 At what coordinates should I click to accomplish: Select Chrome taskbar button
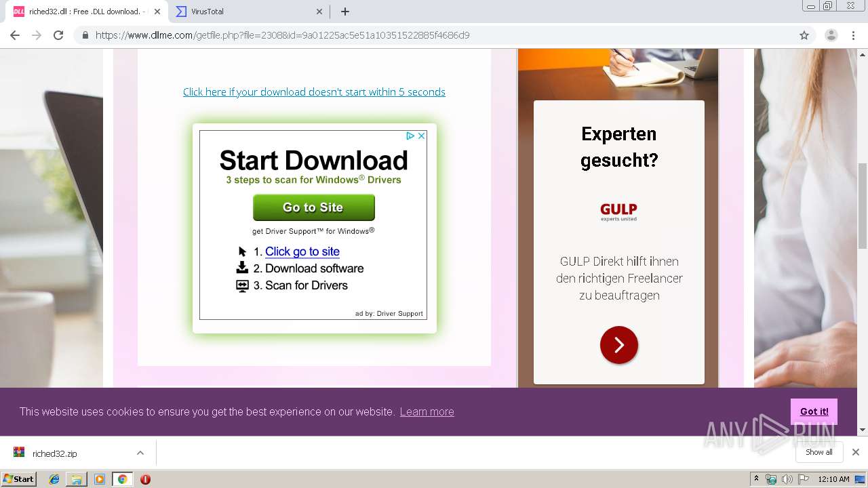point(123,479)
